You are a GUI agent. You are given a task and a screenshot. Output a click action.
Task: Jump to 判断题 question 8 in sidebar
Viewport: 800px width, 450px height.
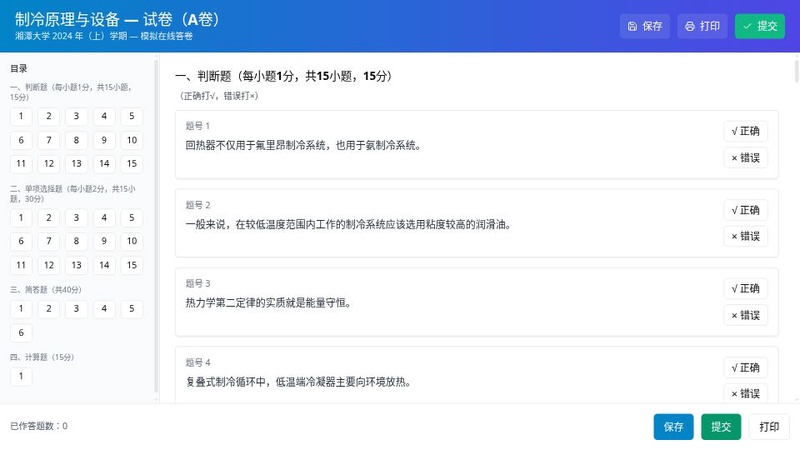pyautogui.click(x=76, y=140)
